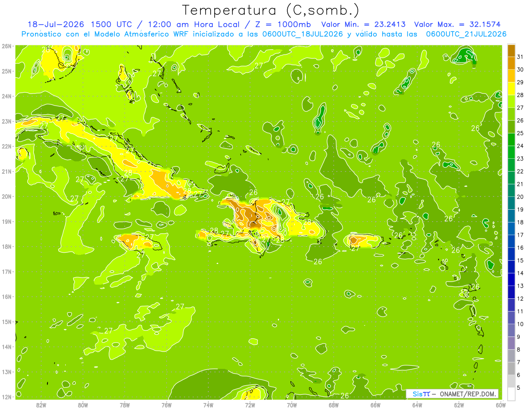Select the '82W' longitude axis label
The width and height of the screenshot is (532, 411).
[41, 405]
